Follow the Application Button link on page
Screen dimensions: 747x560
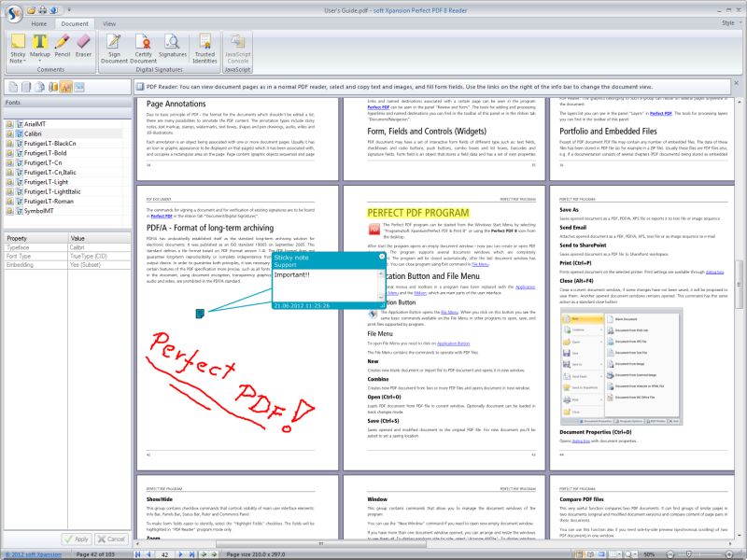(453, 343)
